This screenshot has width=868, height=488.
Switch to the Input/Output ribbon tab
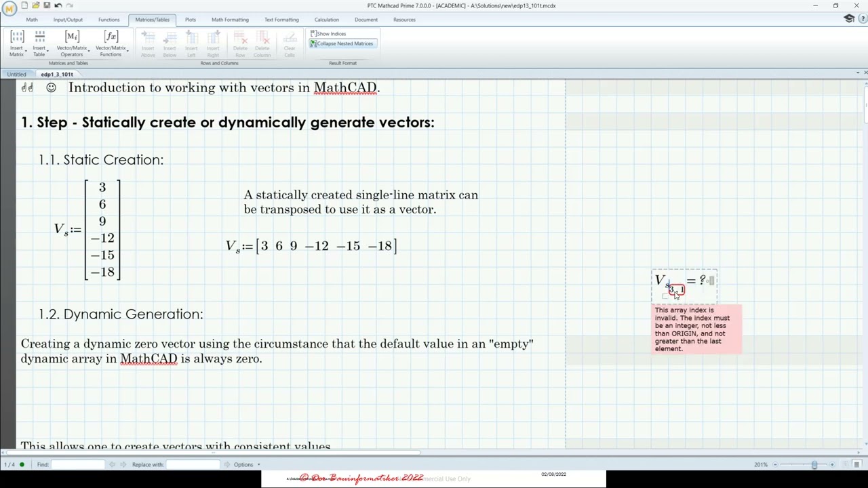click(x=68, y=20)
